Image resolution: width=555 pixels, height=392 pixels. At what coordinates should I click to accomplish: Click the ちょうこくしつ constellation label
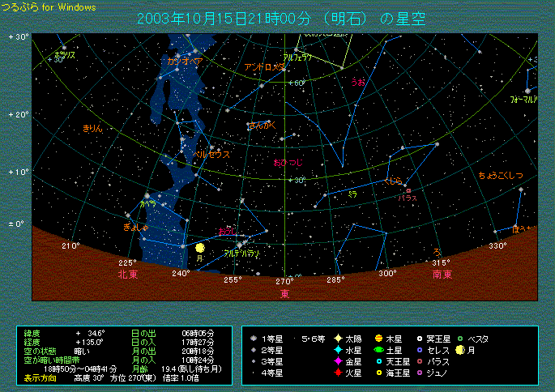(x=501, y=175)
